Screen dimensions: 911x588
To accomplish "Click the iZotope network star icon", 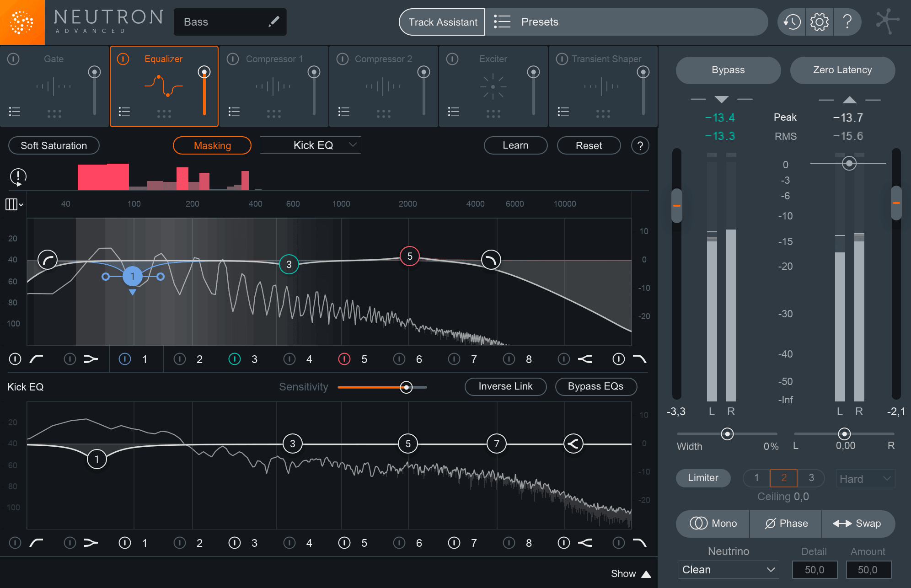I will pyautogui.click(x=887, y=21).
